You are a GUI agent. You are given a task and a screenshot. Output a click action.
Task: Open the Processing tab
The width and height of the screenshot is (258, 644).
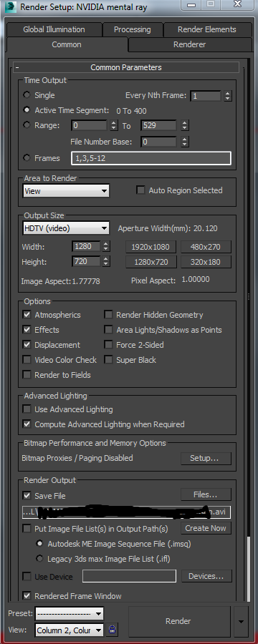pos(132,29)
